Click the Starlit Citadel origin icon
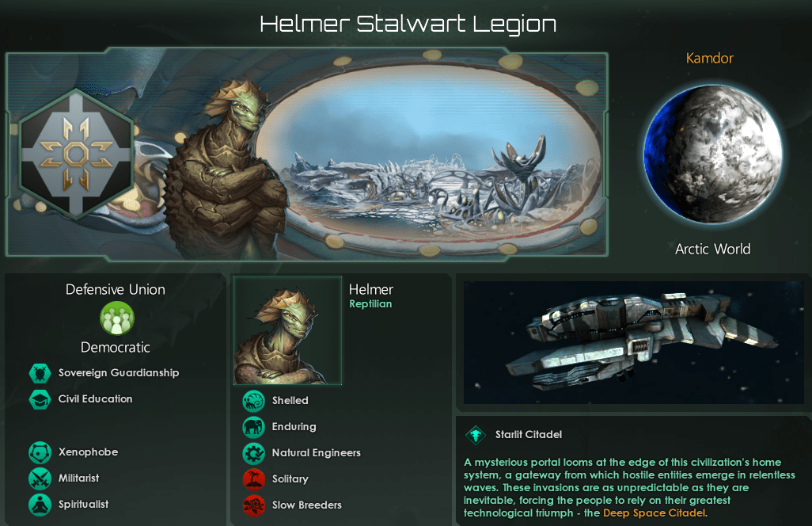Image resolution: width=812 pixels, height=526 pixels. pyautogui.click(x=476, y=435)
